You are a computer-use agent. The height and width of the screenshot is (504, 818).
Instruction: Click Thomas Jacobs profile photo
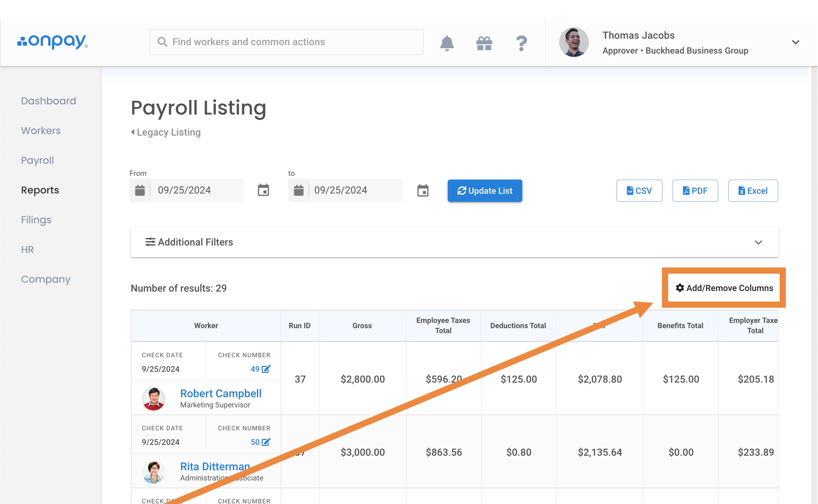click(x=574, y=42)
